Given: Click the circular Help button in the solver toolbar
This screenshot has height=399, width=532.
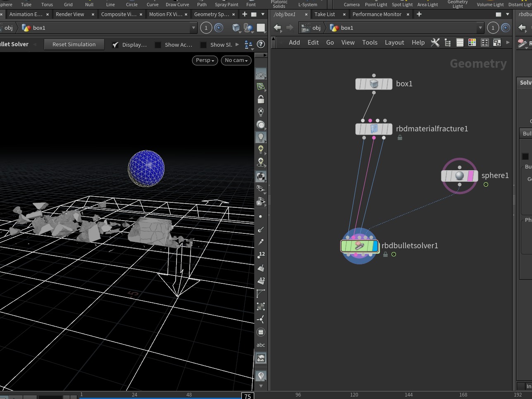Looking at the screenshot, I should click(260, 44).
